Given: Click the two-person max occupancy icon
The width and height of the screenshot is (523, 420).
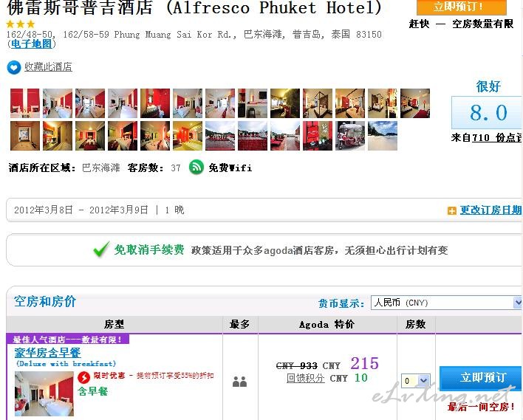Looking at the screenshot, I should click(239, 382).
